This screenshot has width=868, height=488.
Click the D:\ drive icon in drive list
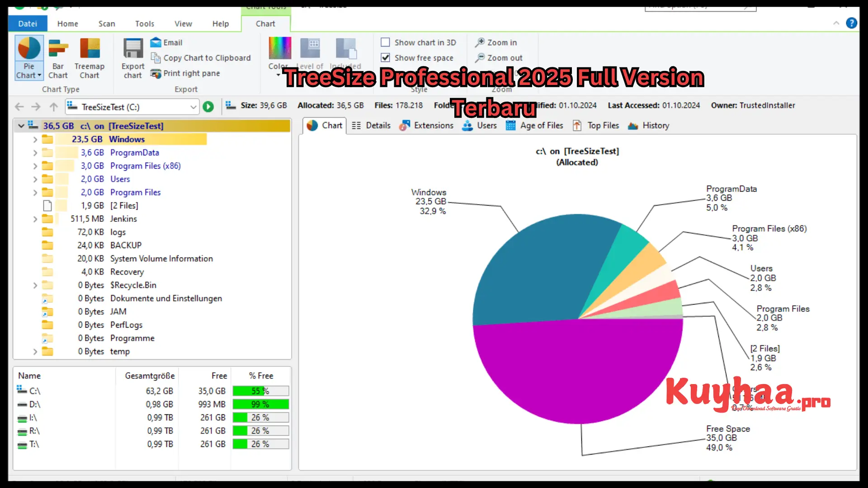tap(22, 404)
